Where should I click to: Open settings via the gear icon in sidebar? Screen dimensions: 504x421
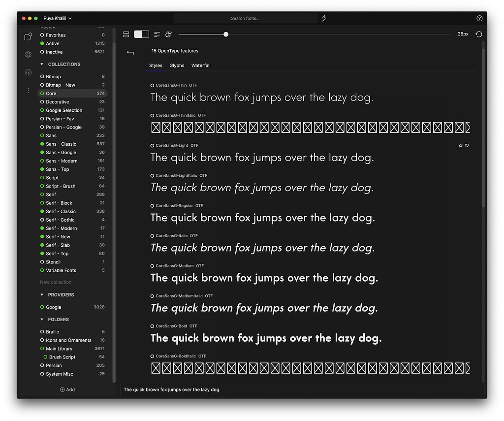28,54
